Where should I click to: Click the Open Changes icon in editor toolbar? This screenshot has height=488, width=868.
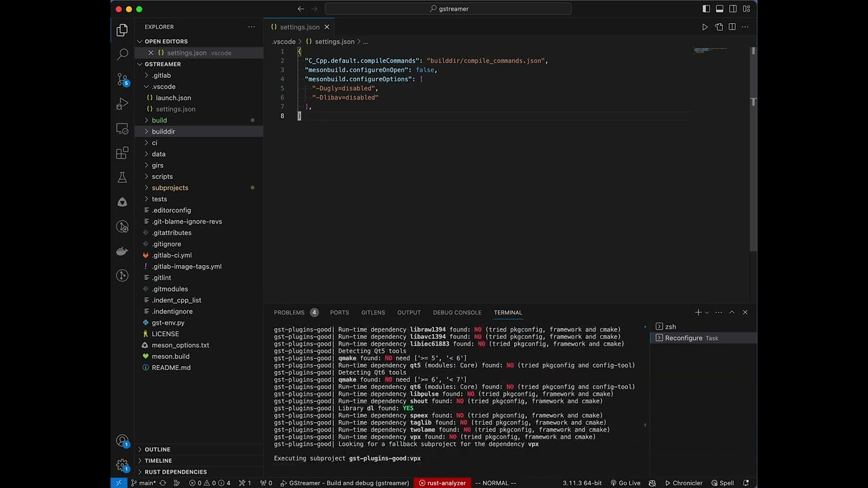click(719, 27)
